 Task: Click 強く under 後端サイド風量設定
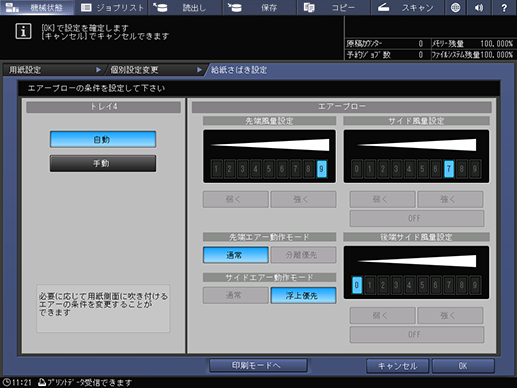point(450,316)
